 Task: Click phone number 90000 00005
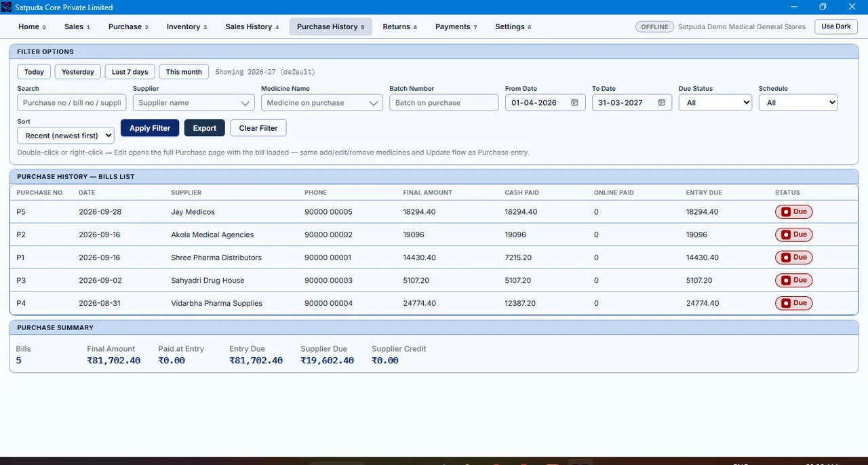pos(328,212)
